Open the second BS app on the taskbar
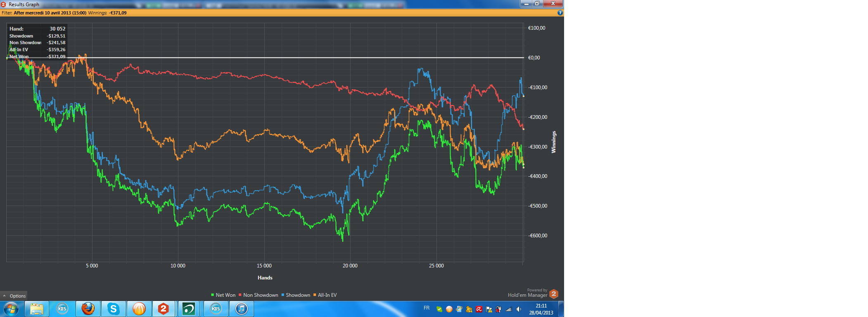Image resolution: width=868 pixels, height=317 pixels. (x=216, y=309)
